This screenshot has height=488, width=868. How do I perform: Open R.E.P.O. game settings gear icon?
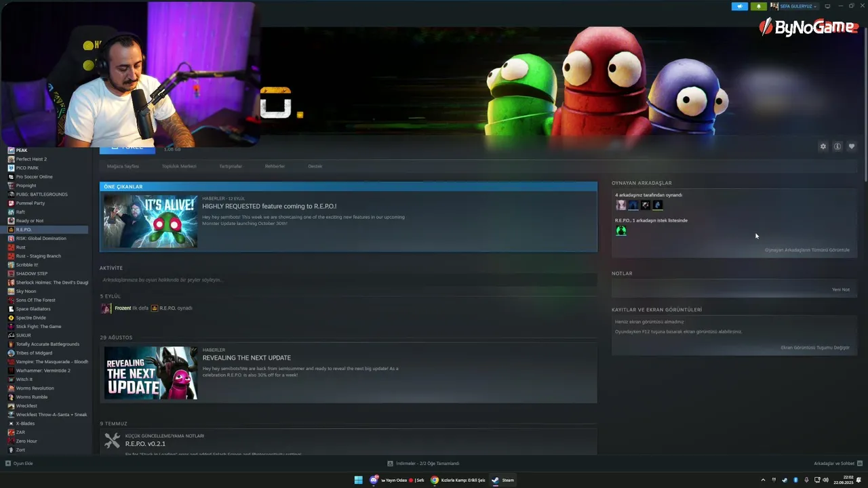823,146
